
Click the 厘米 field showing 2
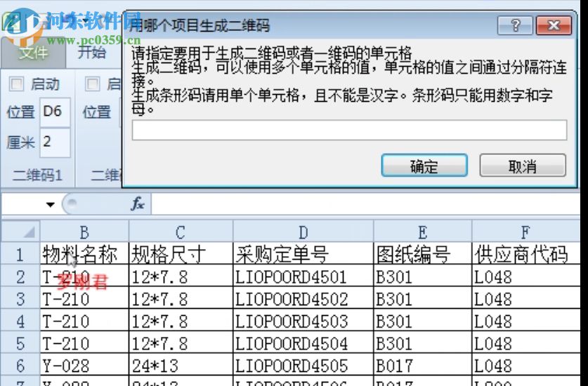click(55, 142)
